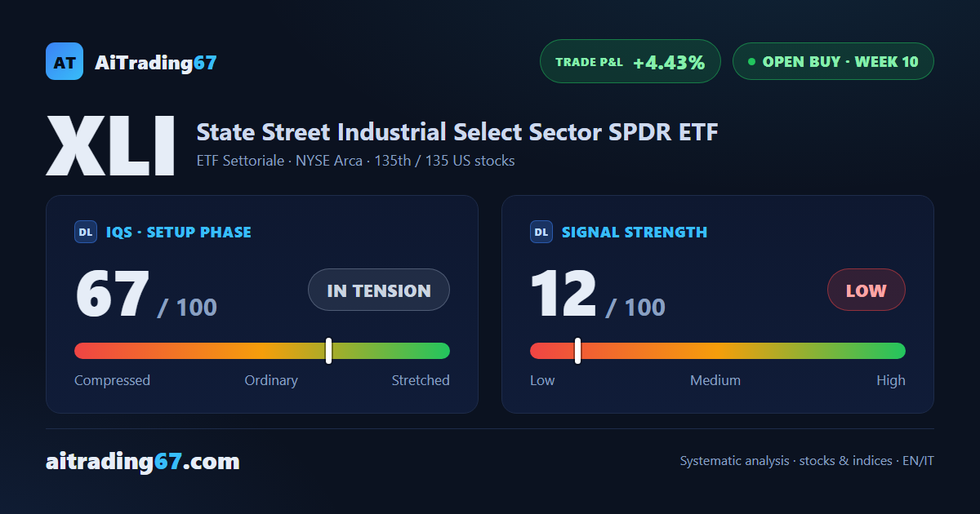Click the signal strength slider handle

577,351
